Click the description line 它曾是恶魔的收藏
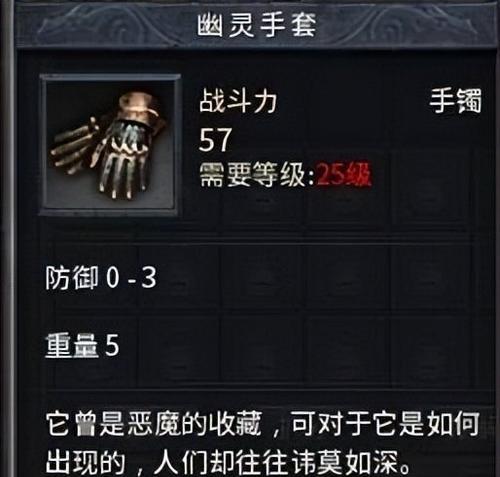 tap(153, 424)
